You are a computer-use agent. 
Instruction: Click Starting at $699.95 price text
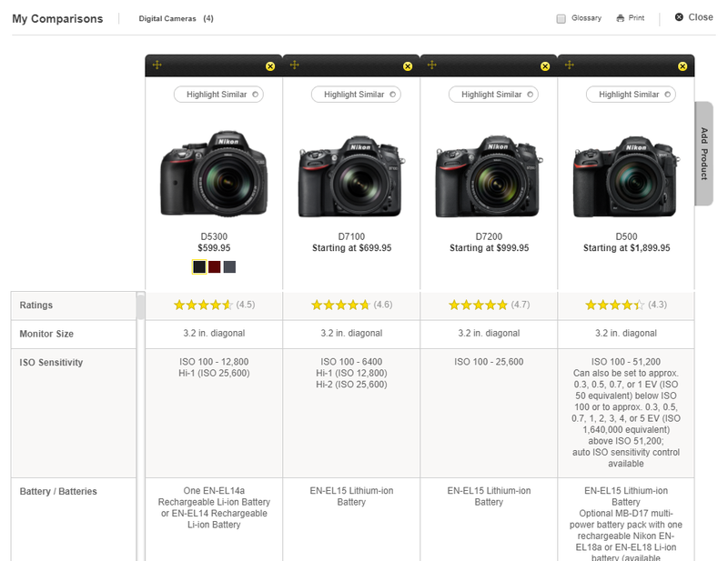tap(351, 248)
